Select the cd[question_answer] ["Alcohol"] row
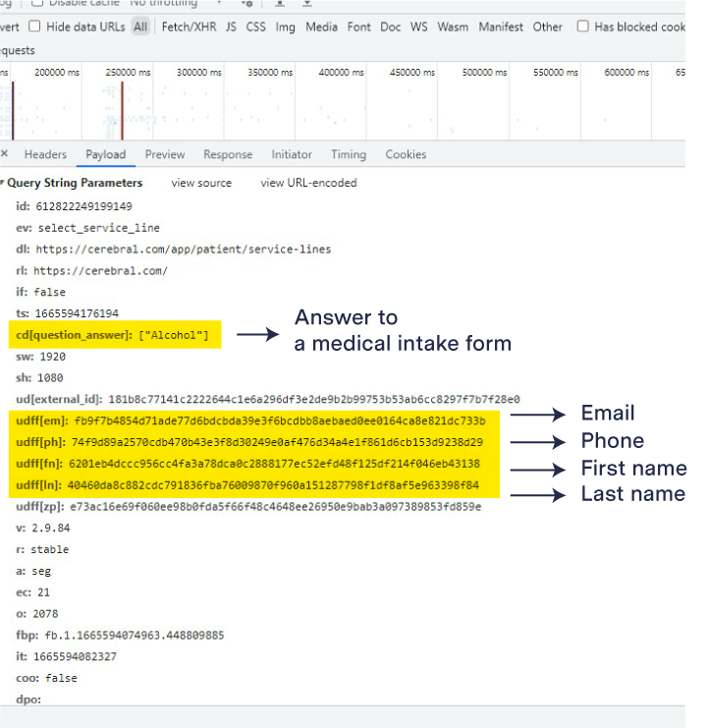Viewport: 708px width, 728px height. 115,335
